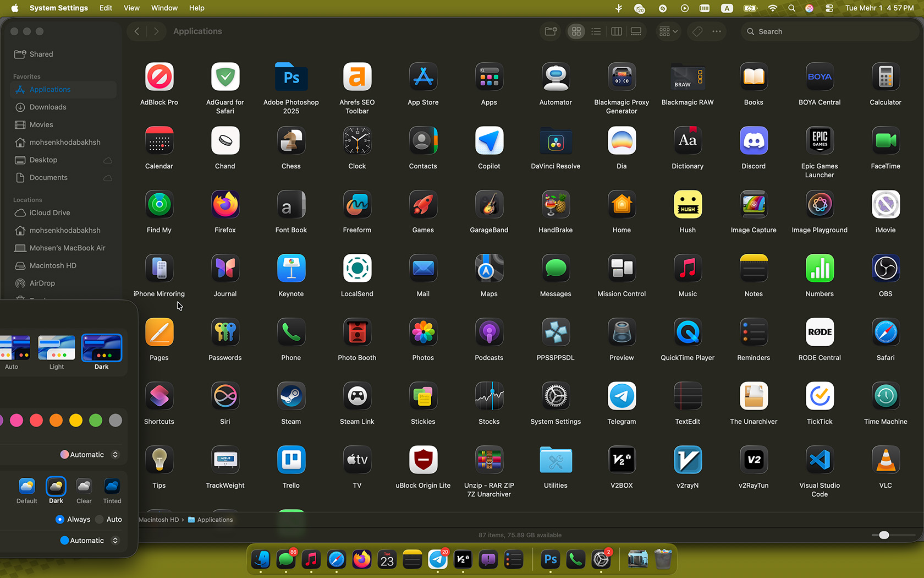This screenshot has width=924, height=578.
Task: Switch Finder to gallery view
Action: coord(636,31)
